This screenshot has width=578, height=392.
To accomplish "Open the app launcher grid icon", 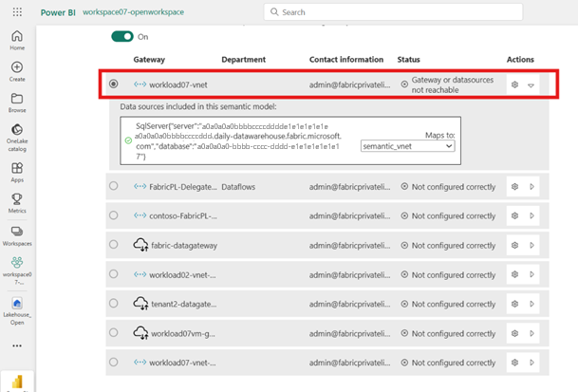I will (17, 12).
